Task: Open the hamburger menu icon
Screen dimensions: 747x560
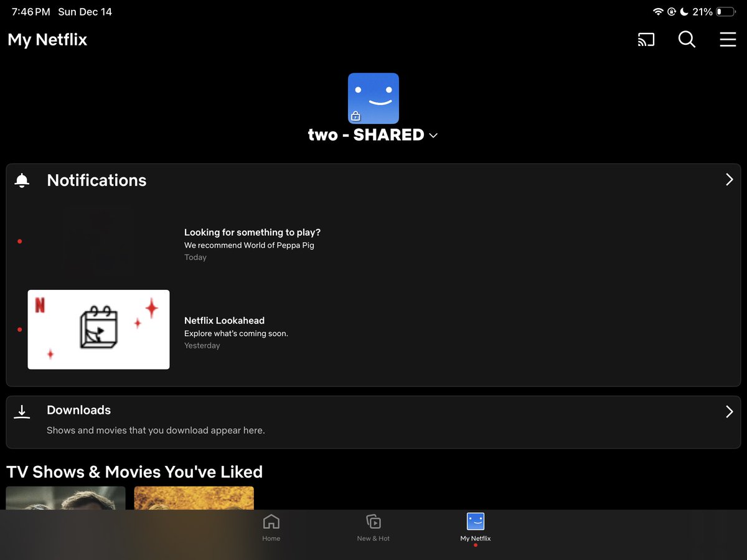Action: pos(728,40)
